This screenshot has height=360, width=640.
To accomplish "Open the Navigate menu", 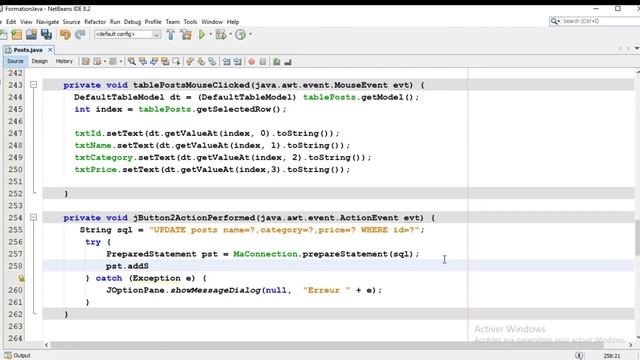I will click(x=47, y=22).
